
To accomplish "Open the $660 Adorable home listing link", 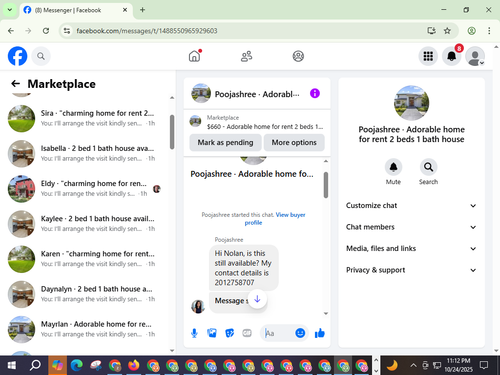I will coord(257,122).
